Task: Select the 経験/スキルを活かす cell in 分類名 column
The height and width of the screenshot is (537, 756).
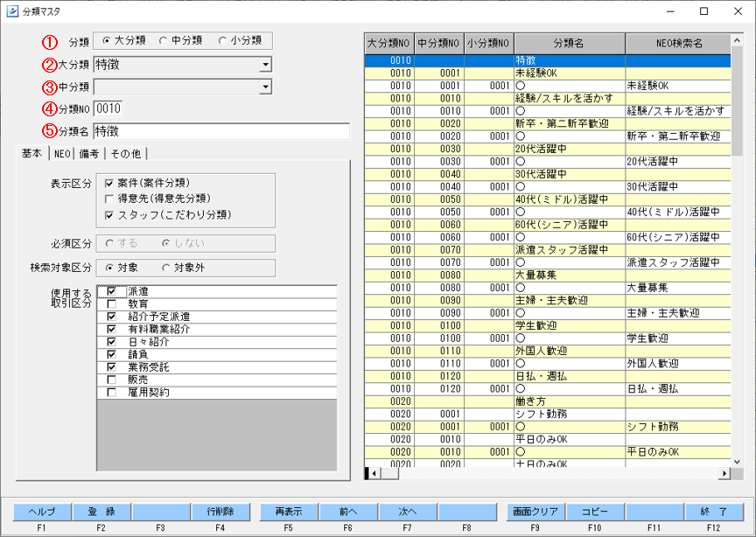Action: click(x=570, y=98)
